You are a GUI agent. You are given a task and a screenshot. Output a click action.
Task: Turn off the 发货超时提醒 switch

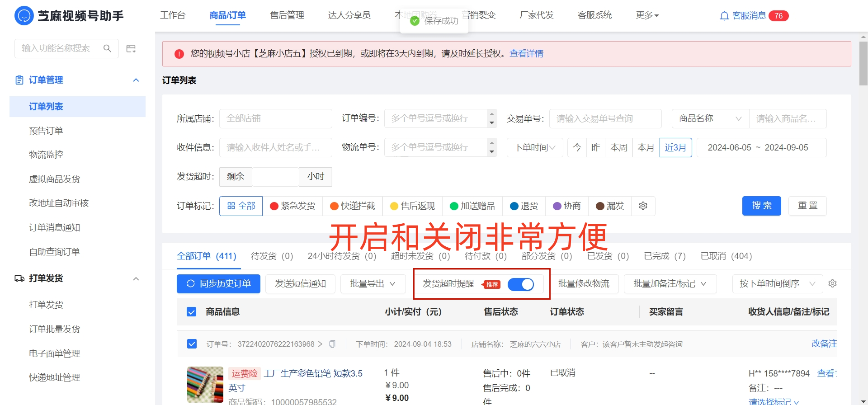tap(521, 284)
